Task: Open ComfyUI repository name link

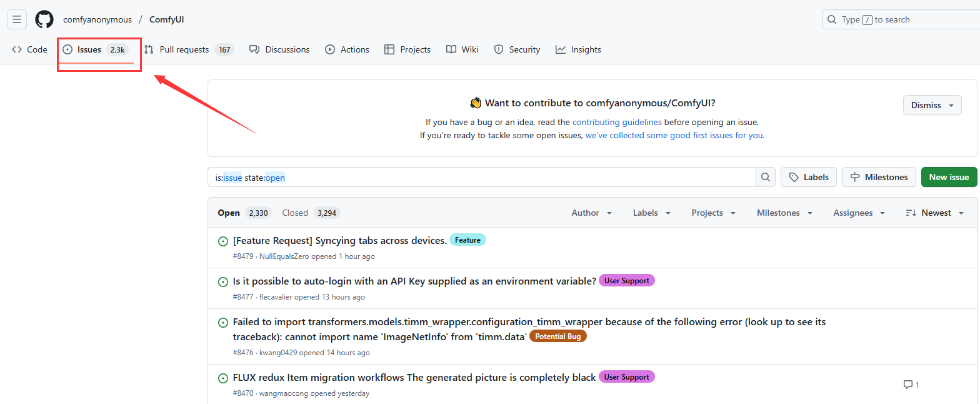Action: click(x=166, y=19)
